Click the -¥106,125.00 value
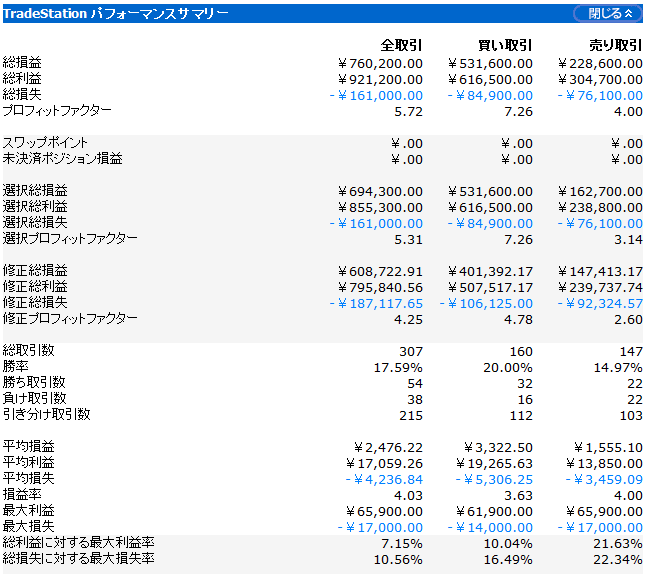 click(x=486, y=304)
